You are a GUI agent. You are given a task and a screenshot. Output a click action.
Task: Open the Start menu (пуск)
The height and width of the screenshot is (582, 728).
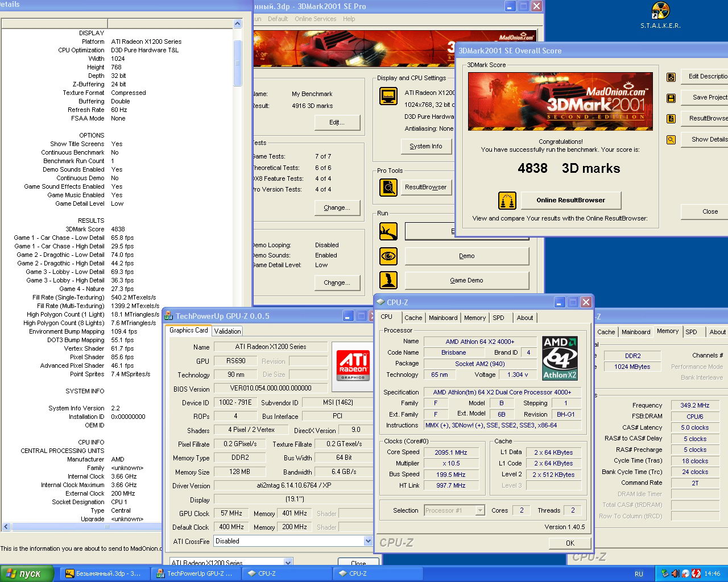(x=27, y=573)
